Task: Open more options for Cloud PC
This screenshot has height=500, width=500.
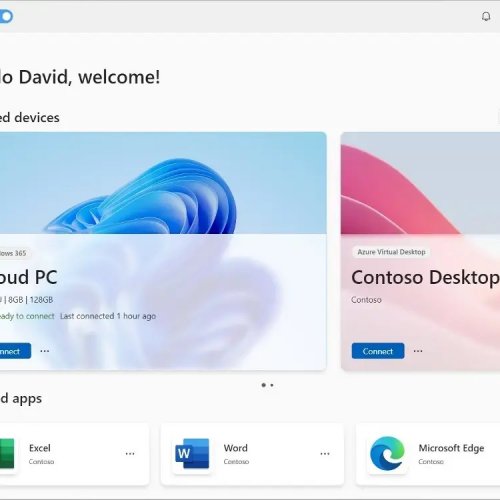Action: [45, 351]
